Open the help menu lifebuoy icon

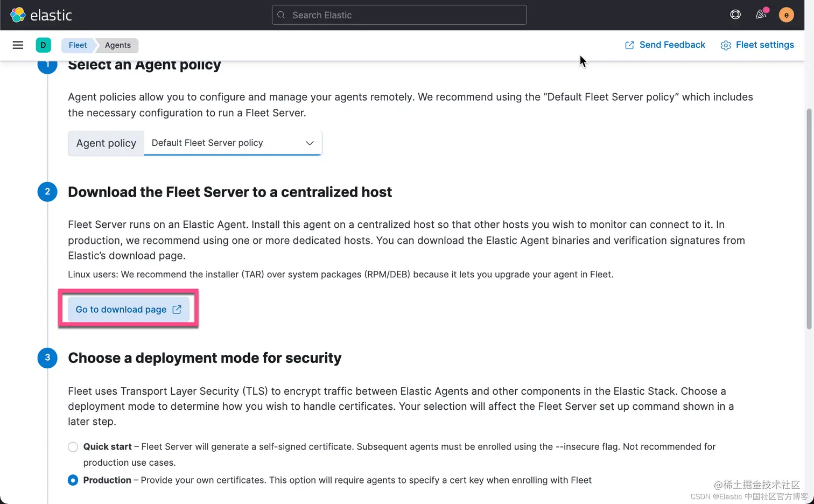[x=735, y=15]
